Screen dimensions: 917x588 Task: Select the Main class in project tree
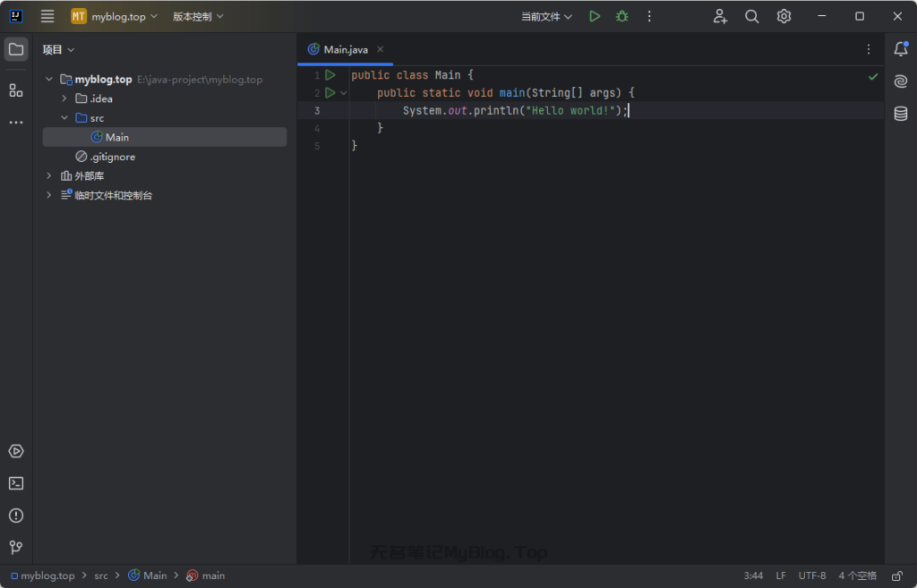165,137
